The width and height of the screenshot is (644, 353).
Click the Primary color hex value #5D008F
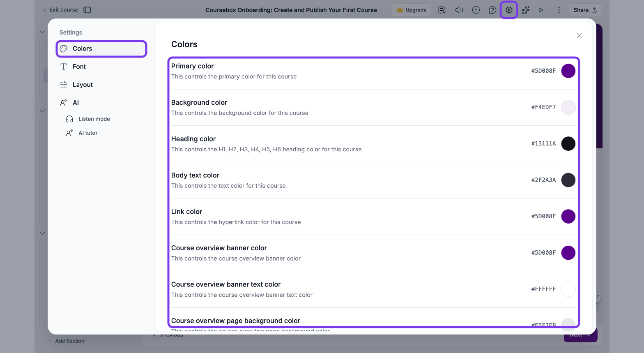point(543,71)
